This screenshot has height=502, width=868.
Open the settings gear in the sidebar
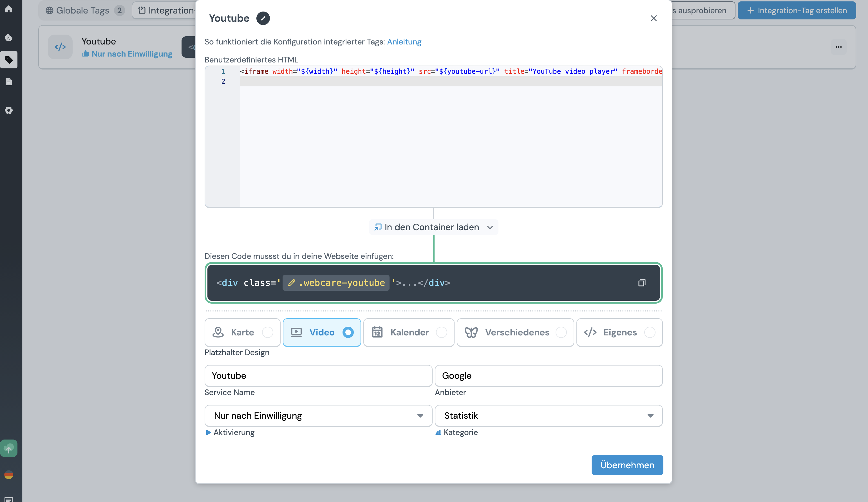pyautogui.click(x=9, y=110)
